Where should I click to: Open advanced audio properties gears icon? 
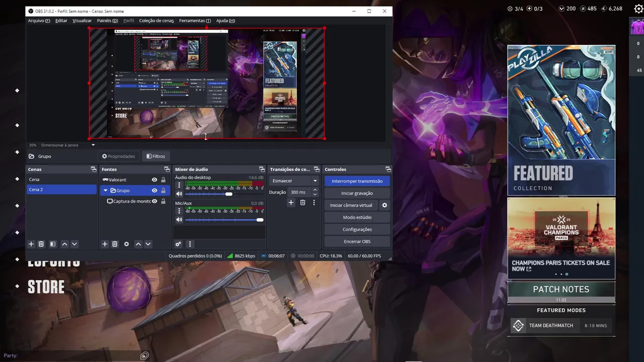click(178, 244)
